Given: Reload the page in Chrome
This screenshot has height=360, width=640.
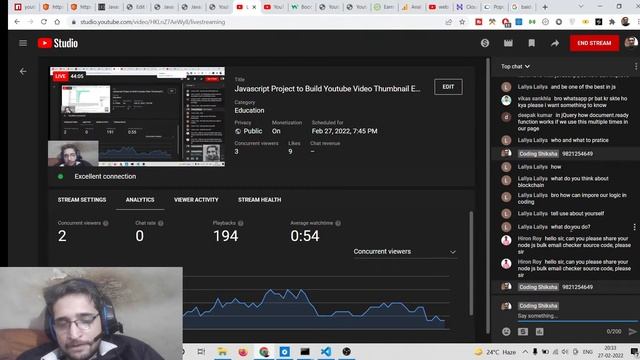Looking at the screenshot, I should point(44,22).
